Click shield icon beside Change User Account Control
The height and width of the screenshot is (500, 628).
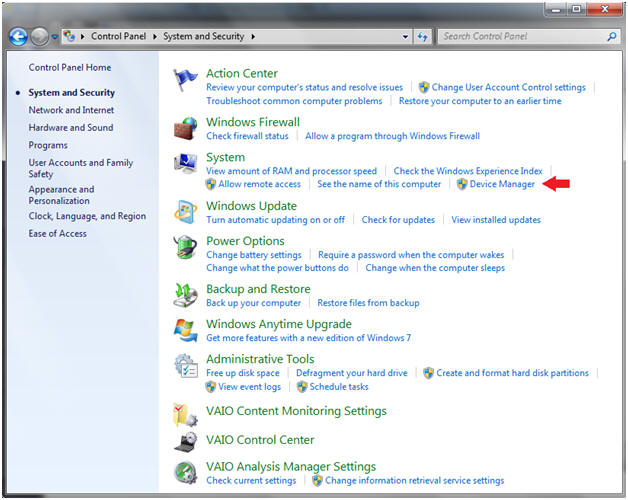click(x=424, y=87)
